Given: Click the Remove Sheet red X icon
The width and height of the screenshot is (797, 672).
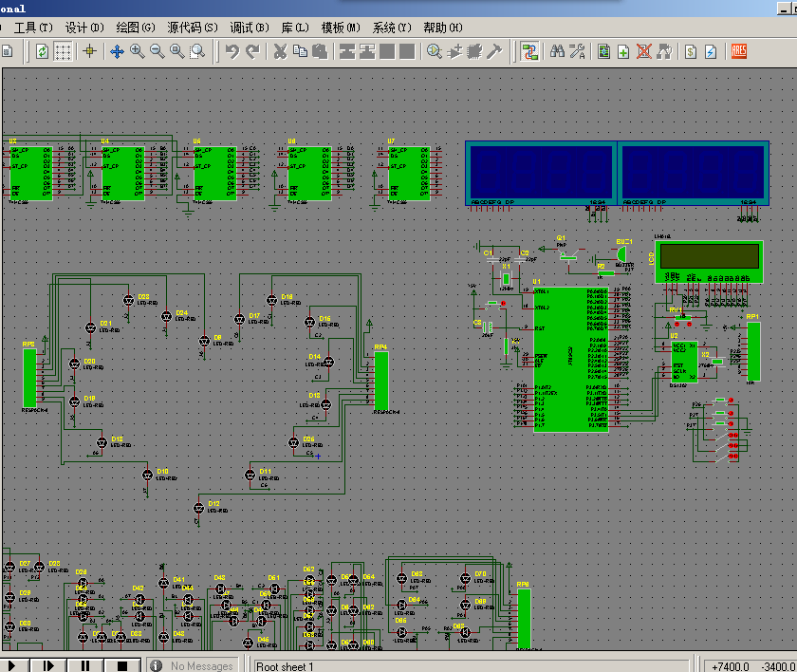Looking at the screenshot, I should coord(644,51).
